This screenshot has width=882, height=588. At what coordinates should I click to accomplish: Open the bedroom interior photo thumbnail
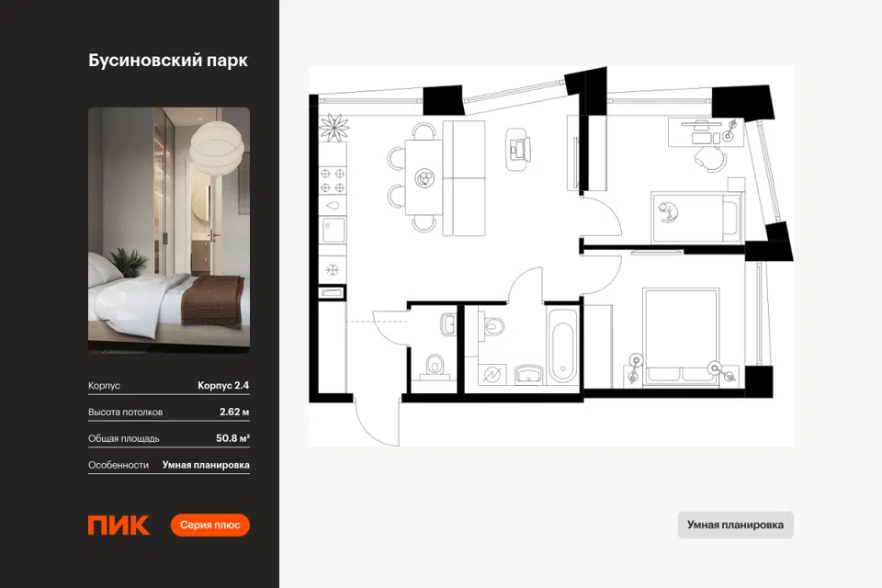169,230
